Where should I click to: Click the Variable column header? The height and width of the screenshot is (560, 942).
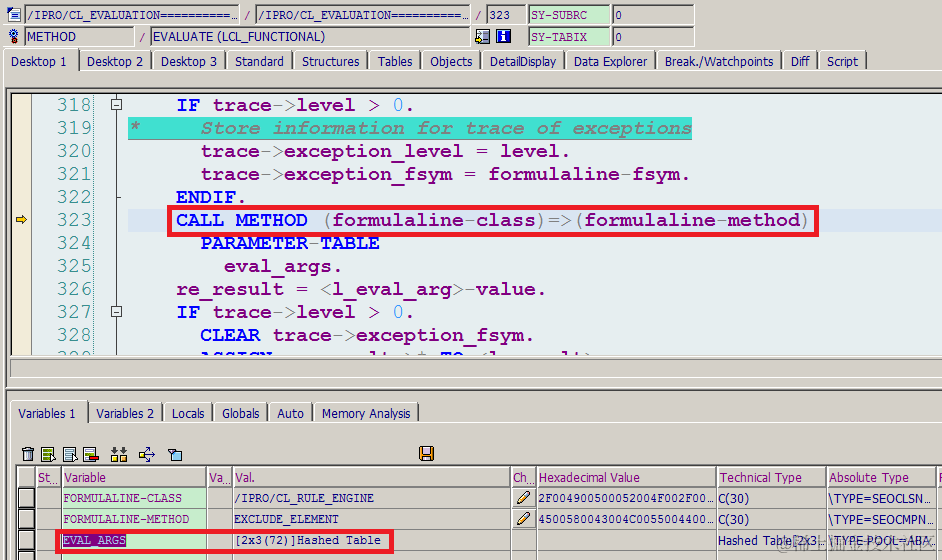click(134, 478)
